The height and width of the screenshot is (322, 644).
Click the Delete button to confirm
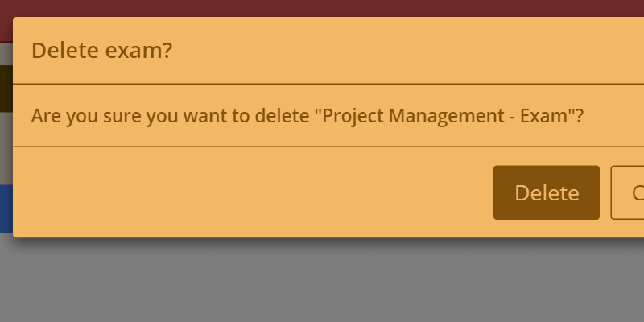[546, 192]
